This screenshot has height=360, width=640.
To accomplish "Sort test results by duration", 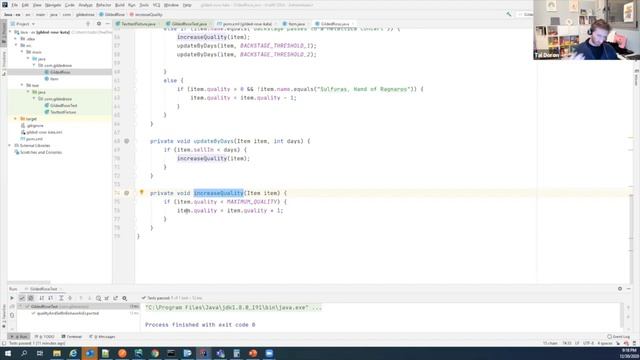I will 51,298.
